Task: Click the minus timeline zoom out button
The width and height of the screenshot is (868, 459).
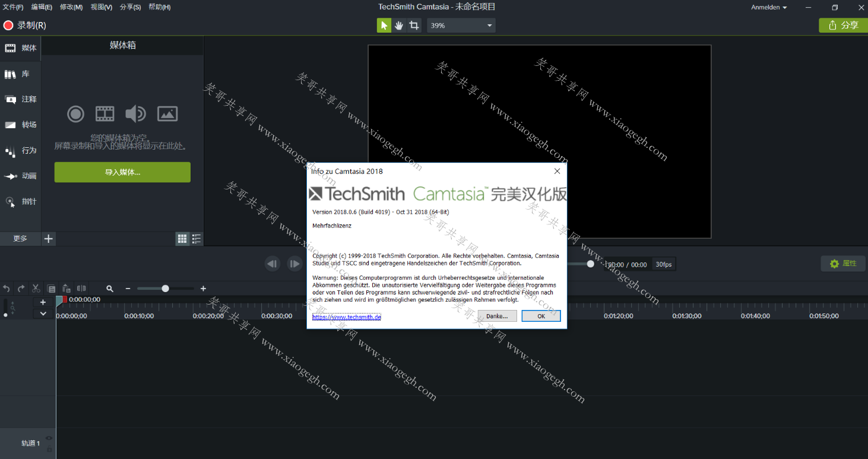Action: tap(128, 289)
